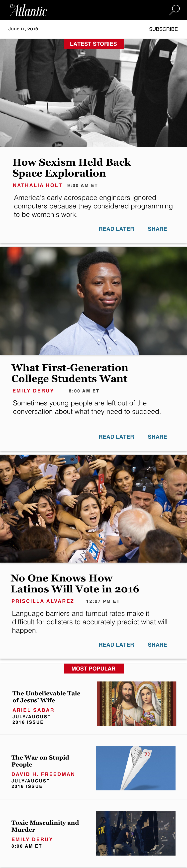This screenshot has width=187, height=868.
Task: View Priscilla Alvarez author page
Action: tap(43, 601)
